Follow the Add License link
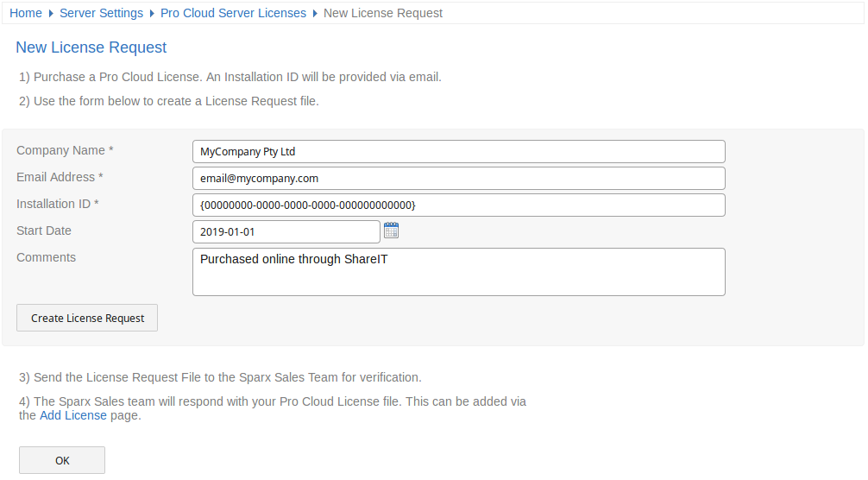Screen dimensions: 868x480 (x=73, y=415)
